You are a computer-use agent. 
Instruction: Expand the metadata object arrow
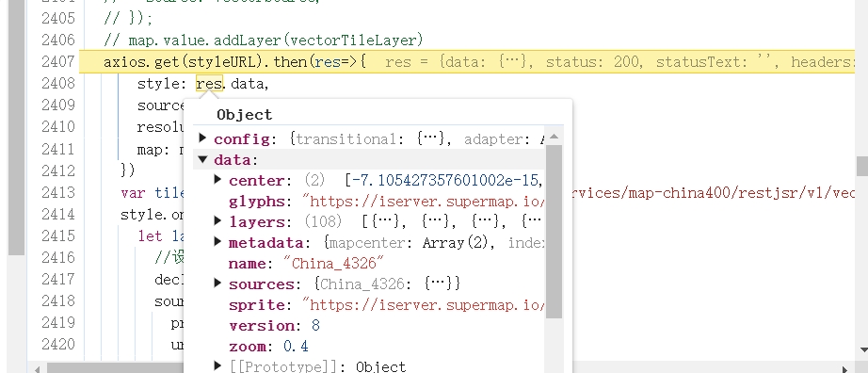(x=217, y=242)
